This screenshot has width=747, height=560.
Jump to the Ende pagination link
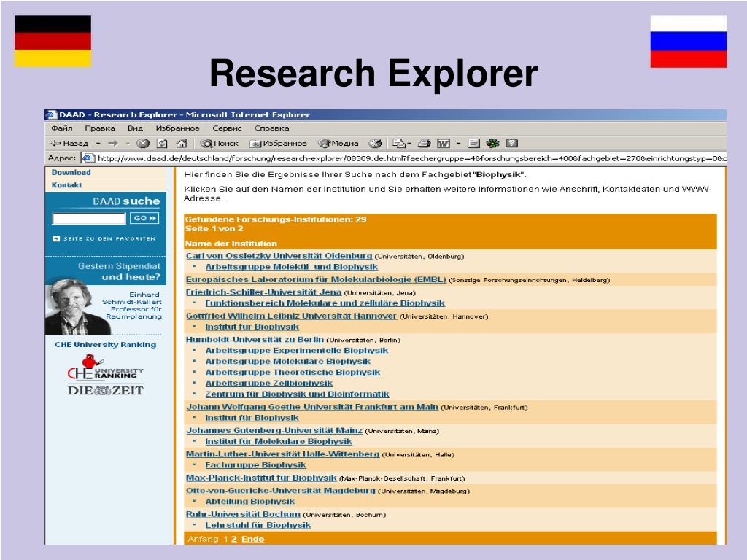coord(252,539)
